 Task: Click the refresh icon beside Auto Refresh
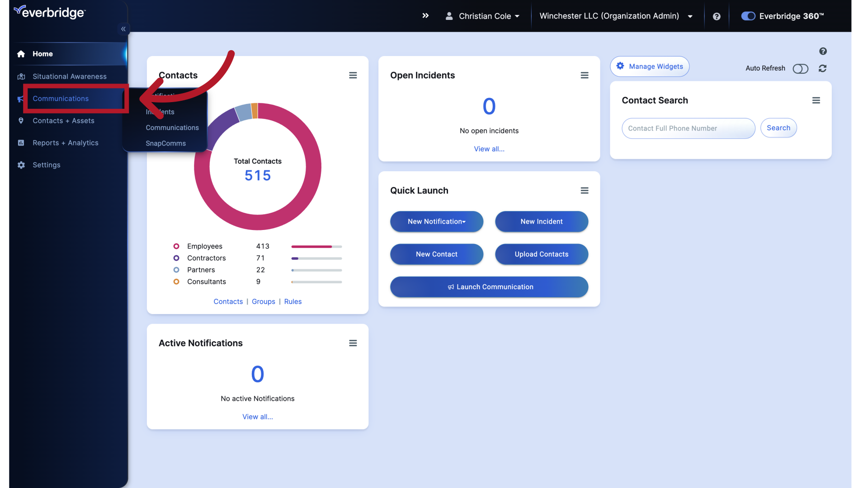coord(823,68)
